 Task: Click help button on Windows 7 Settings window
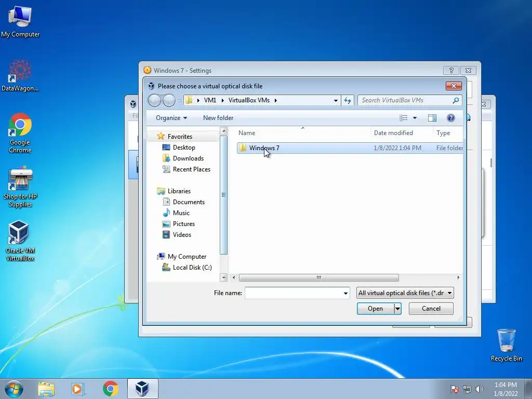[x=451, y=70]
